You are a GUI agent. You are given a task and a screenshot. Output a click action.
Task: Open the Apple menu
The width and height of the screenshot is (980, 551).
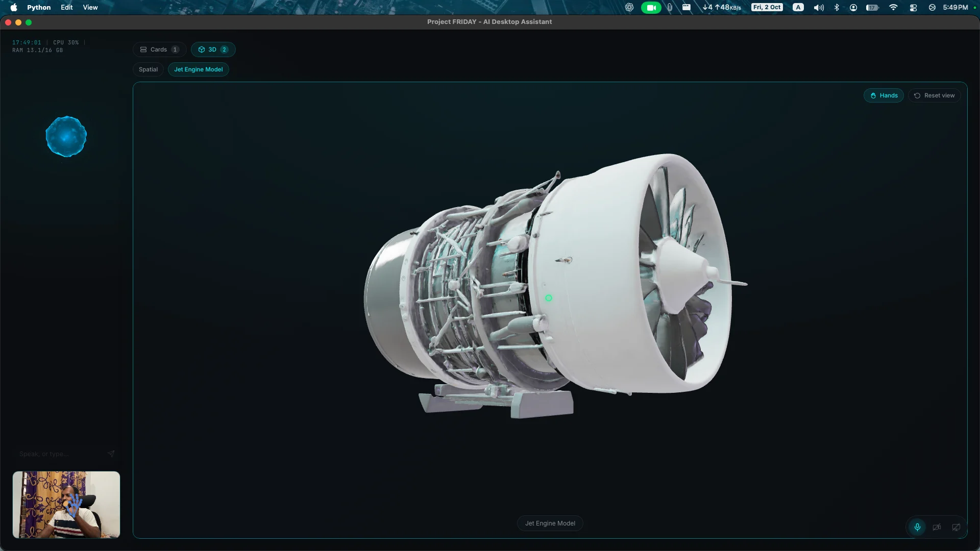(x=14, y=7)
